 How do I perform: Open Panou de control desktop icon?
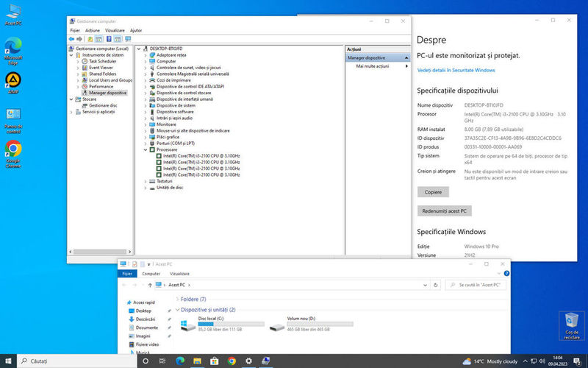[13, 120]
